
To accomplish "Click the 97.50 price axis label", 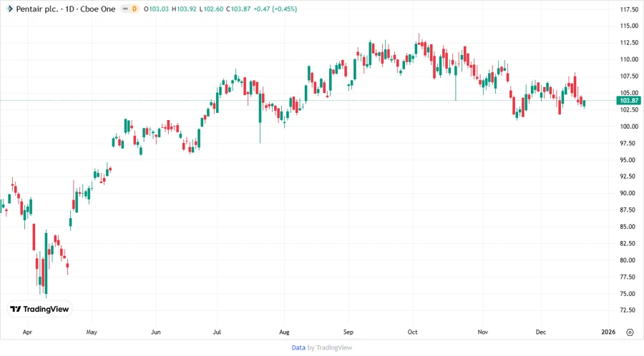I will [x=629, y=143].
